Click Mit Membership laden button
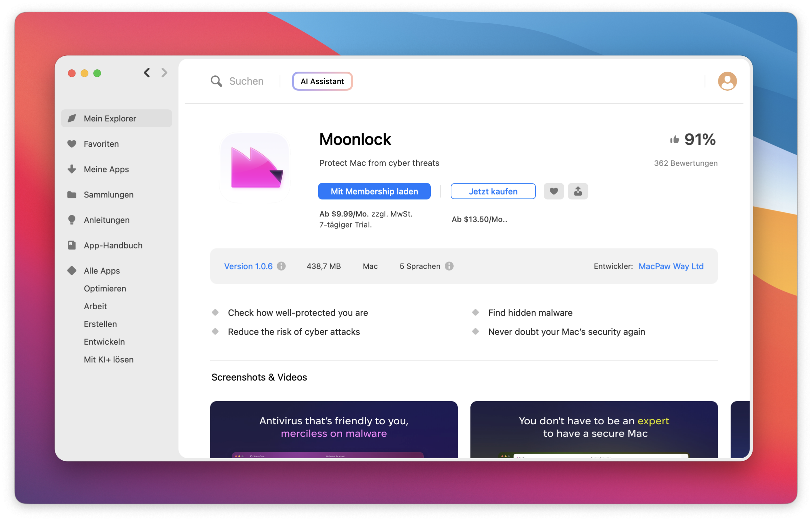 (x=374, y=191)
